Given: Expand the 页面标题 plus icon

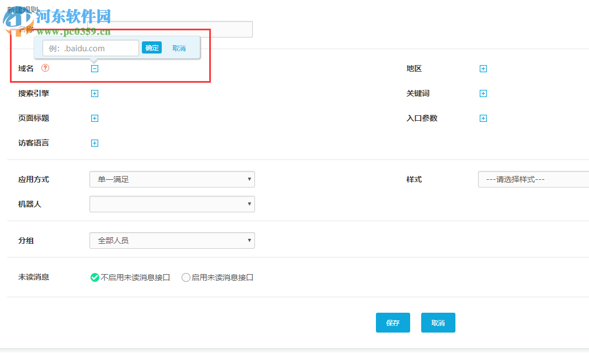Looking at the screenshot, I should (x=94, y=118).
